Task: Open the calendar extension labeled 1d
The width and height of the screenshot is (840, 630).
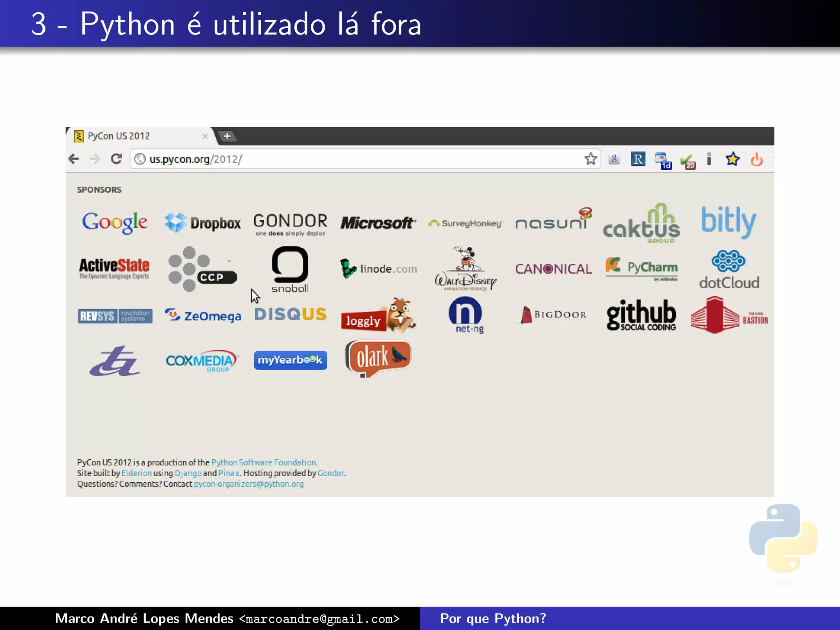Action: pyautogui.click(x=663, y=160)
